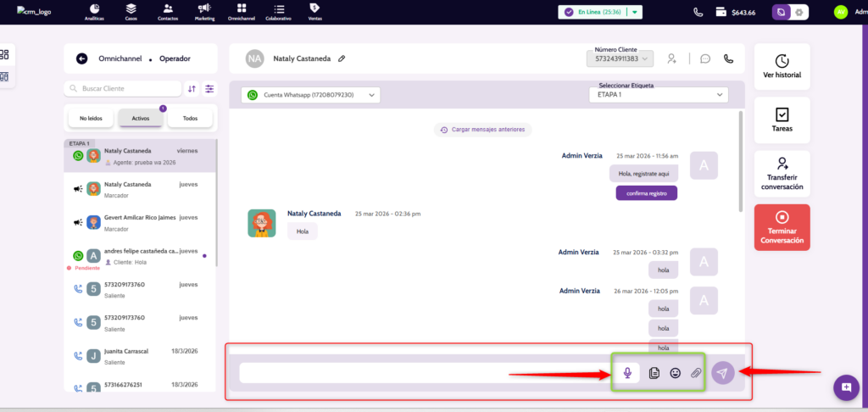This screenshot has width=868, height=412.
Task: Click the microphone voice message icon
Action: [x=628, y=372]
